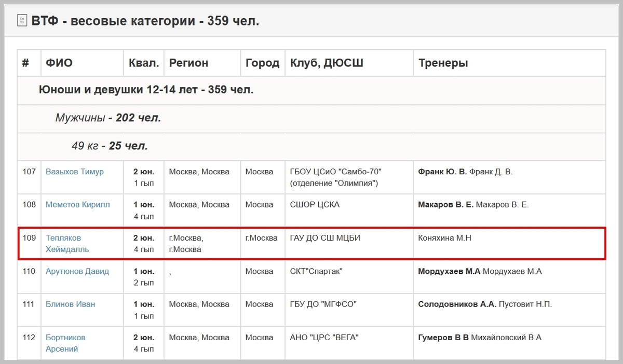The image size is (623, 364).
Task: Click qualification cell of Вазыхов Тимур
Action: click(144, 177)
